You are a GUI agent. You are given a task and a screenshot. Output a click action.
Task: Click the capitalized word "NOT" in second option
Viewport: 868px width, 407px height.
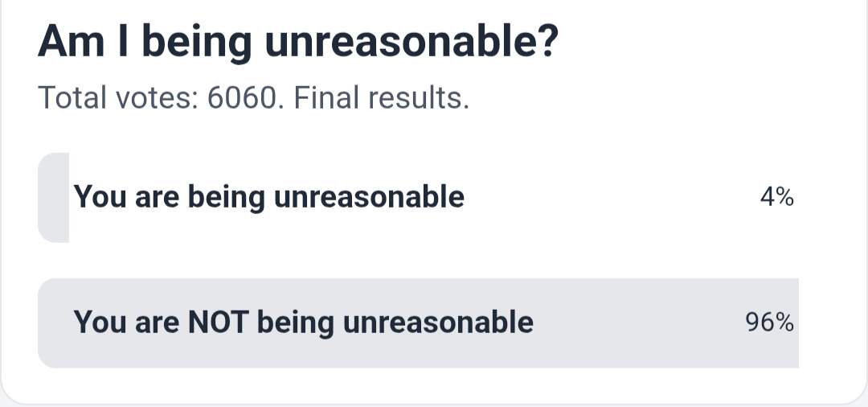pyautogui.click(x=221, y=323)
